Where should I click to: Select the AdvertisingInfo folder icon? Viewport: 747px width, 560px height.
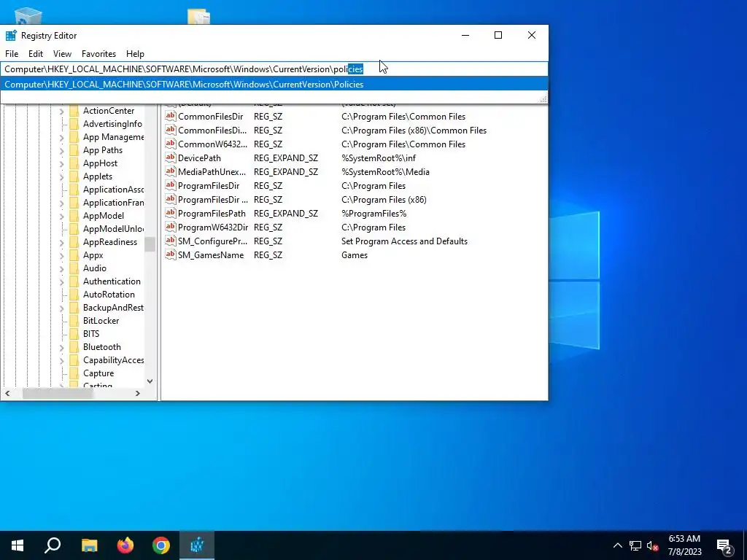pos(74,124)
